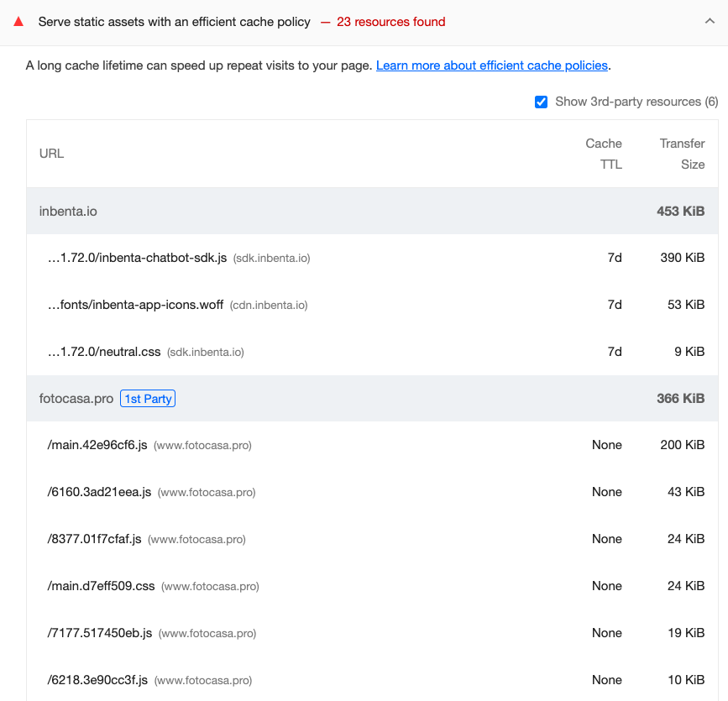Image resolution: width=728 pixels, height=701 pixels.
Task: Click the red warning triangle icon
Action: pyautogui.click(x=18, y=21)
